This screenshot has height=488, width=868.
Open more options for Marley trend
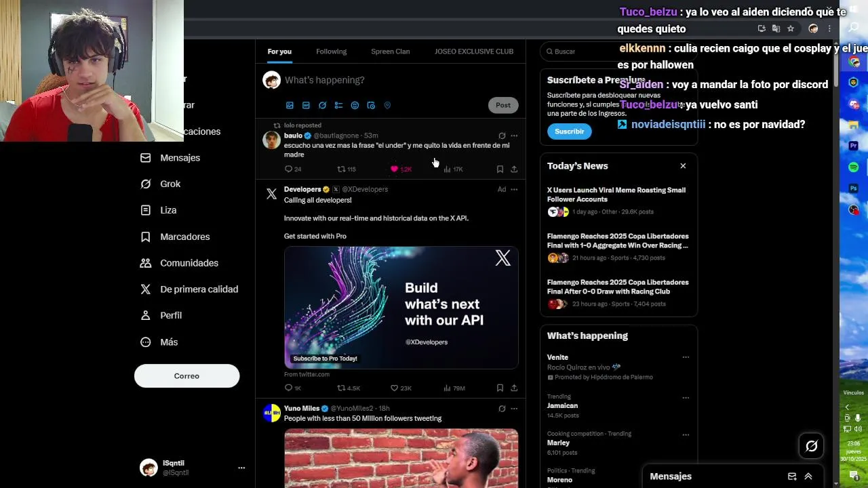click(x=686, y=435)
